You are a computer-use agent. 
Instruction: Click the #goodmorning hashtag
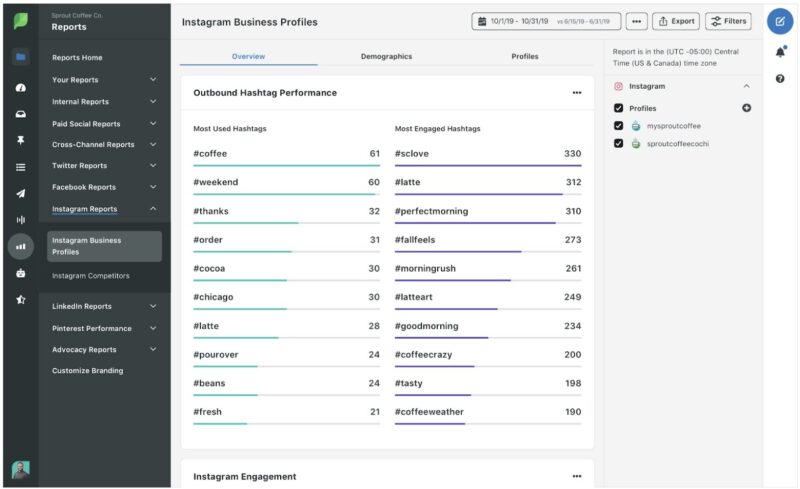point(427,326)
